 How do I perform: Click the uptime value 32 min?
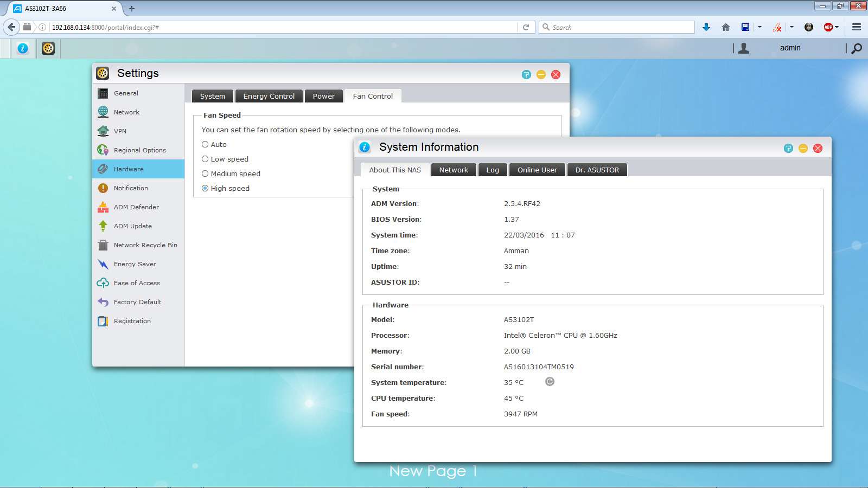point(515,267)
